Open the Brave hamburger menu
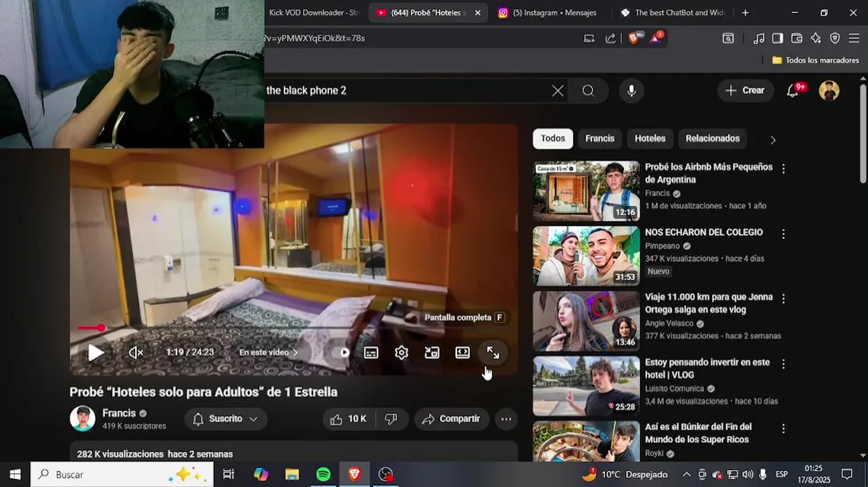The image size is (868, 487). click(x=855, y=39)
